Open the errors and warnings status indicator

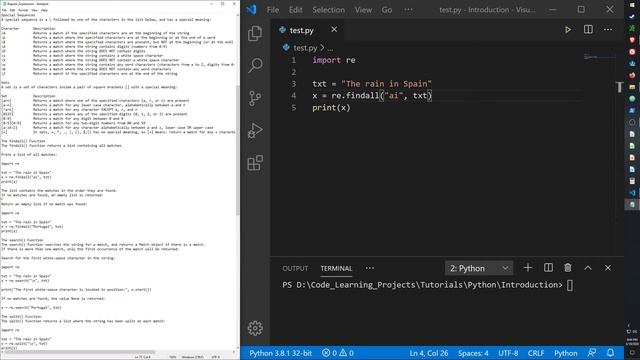[x=338, y=353]
